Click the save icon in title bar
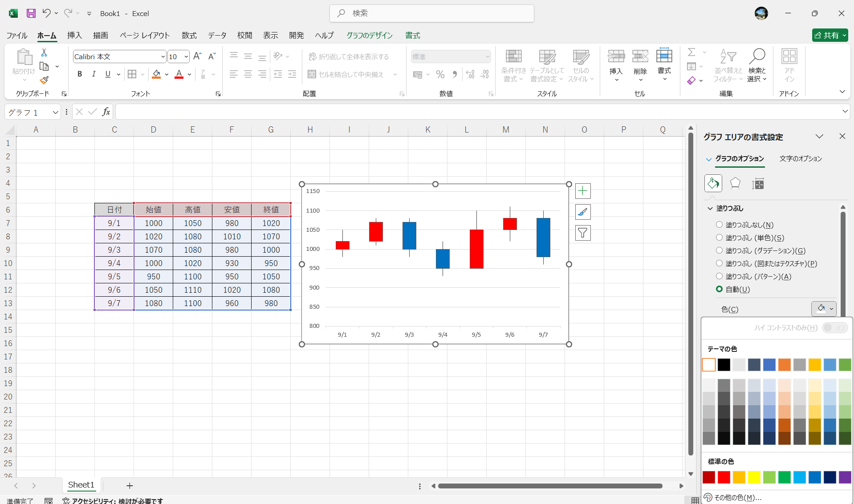The image size is (854, 504). [x=31, y=13]
